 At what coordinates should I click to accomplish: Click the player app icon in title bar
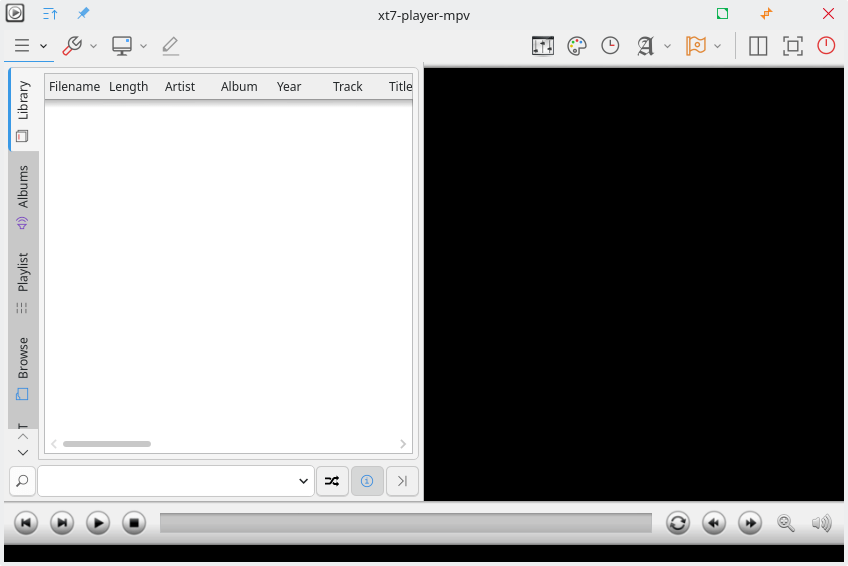[x=15, y=13]
